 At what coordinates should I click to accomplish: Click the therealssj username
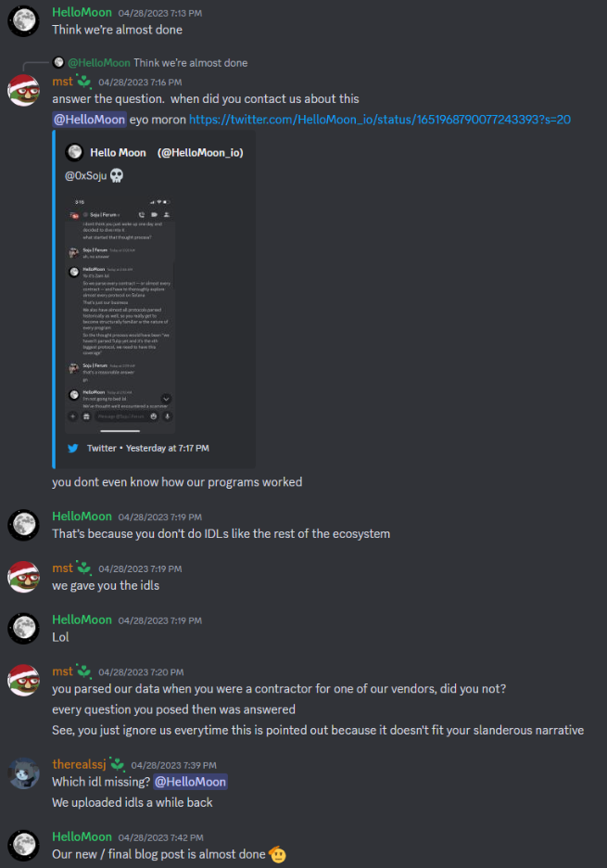click(x=79, y=764)
